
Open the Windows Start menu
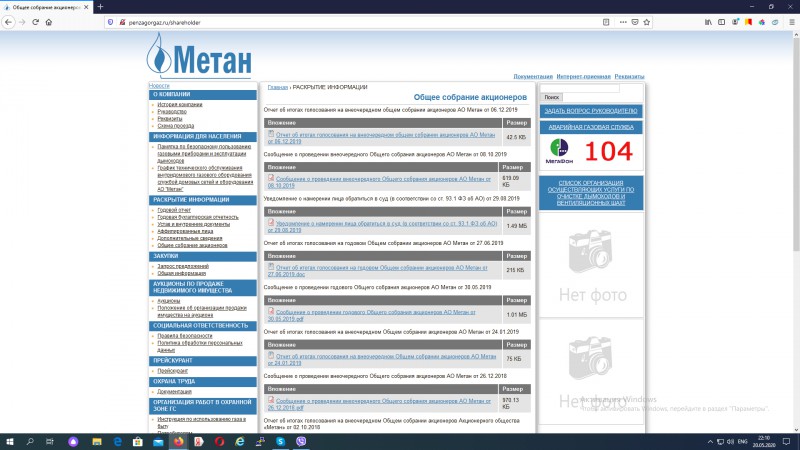coord(9,441)
